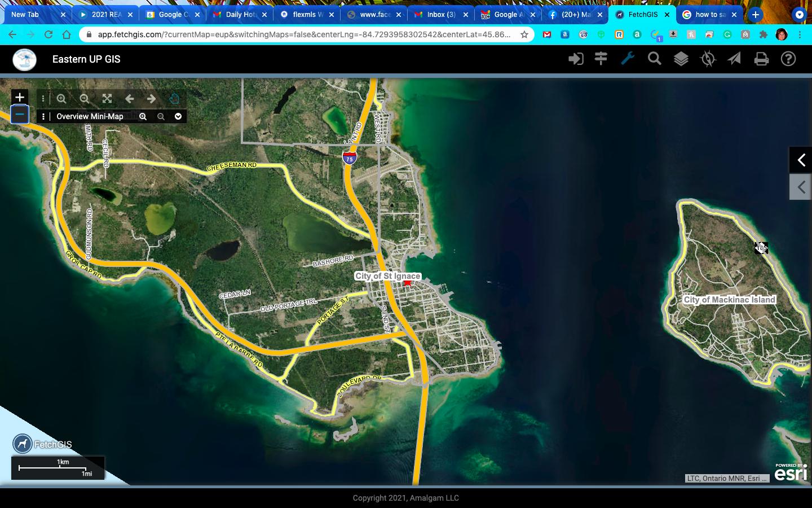Open the search magnifier in header
The width and height of the screenshot is (812, 508).
(x=654, y=59)
